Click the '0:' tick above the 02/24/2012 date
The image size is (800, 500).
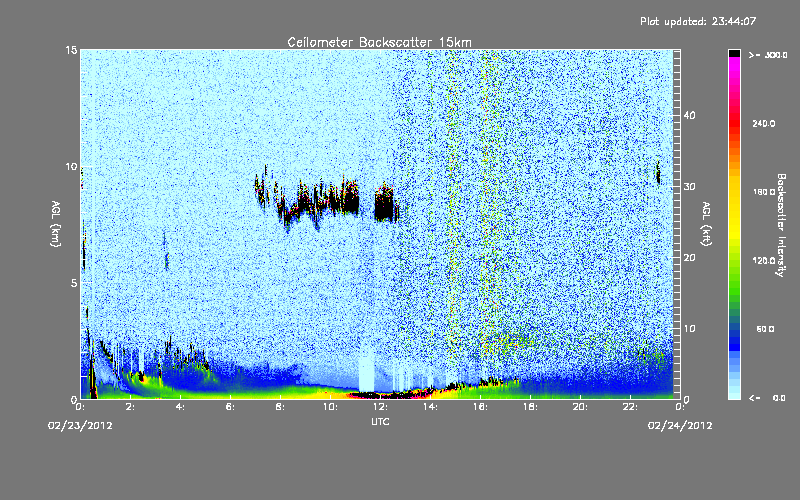[x=680, y=407]
